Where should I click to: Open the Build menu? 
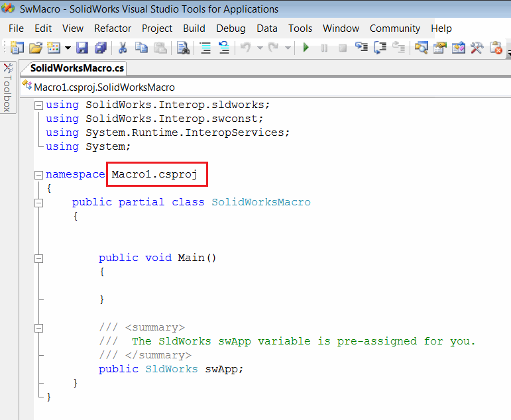click(194, 28)
